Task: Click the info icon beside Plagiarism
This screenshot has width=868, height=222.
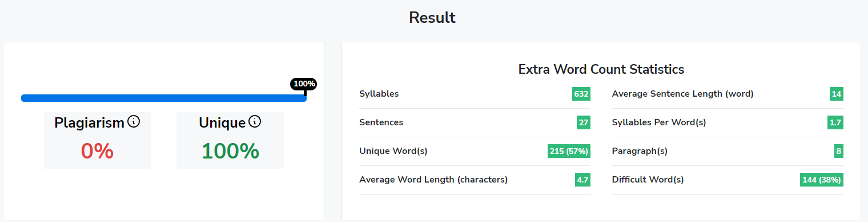Action: pyautogui.click(x=134, y=122)
